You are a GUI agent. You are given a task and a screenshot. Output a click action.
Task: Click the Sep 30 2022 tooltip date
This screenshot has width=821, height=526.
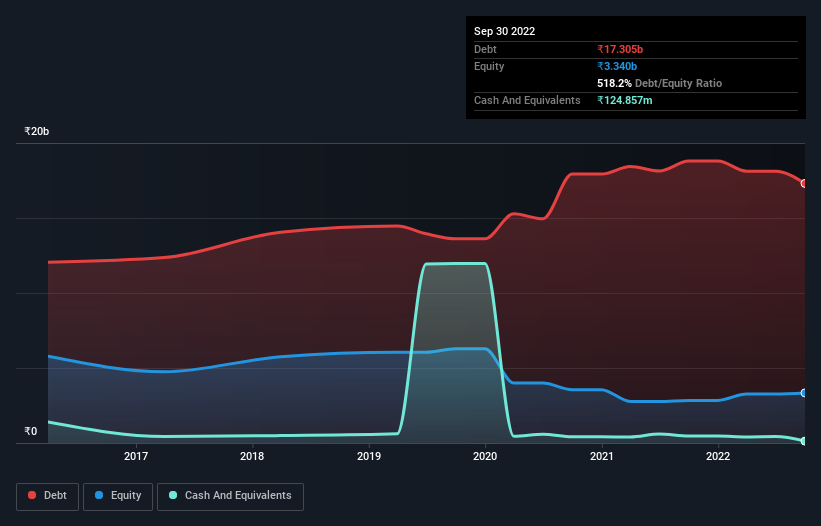click(x=504, y=31)
